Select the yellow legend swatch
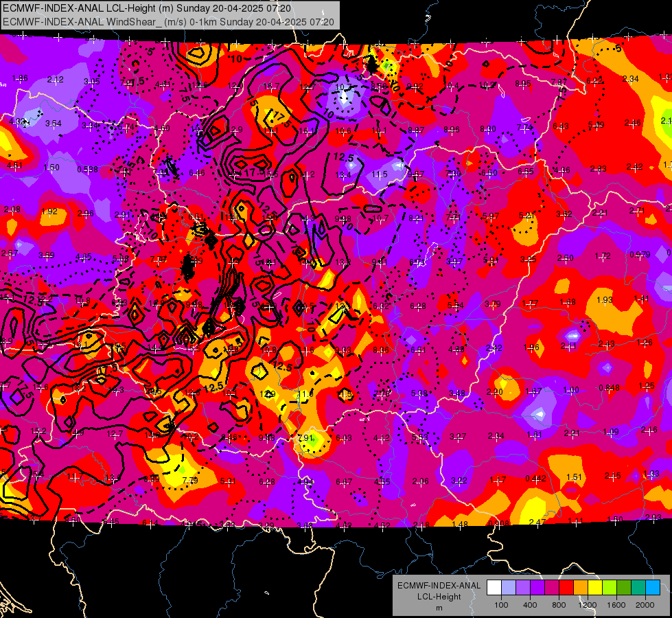Screen dimensions: 672x618 [595, 588]
